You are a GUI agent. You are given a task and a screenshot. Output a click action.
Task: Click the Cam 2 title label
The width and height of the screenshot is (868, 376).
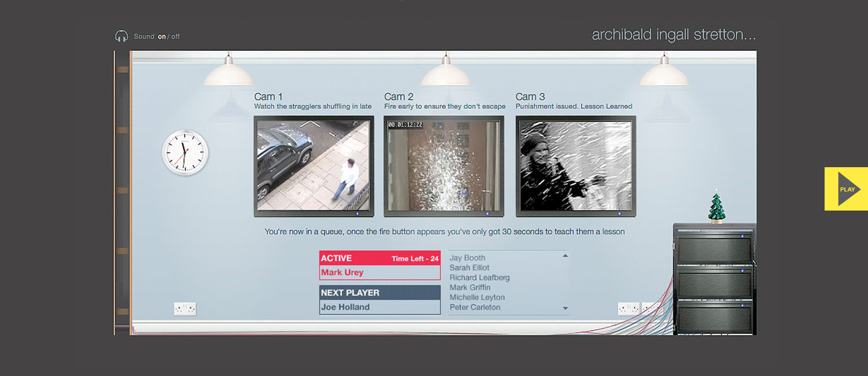click(399, 97)
